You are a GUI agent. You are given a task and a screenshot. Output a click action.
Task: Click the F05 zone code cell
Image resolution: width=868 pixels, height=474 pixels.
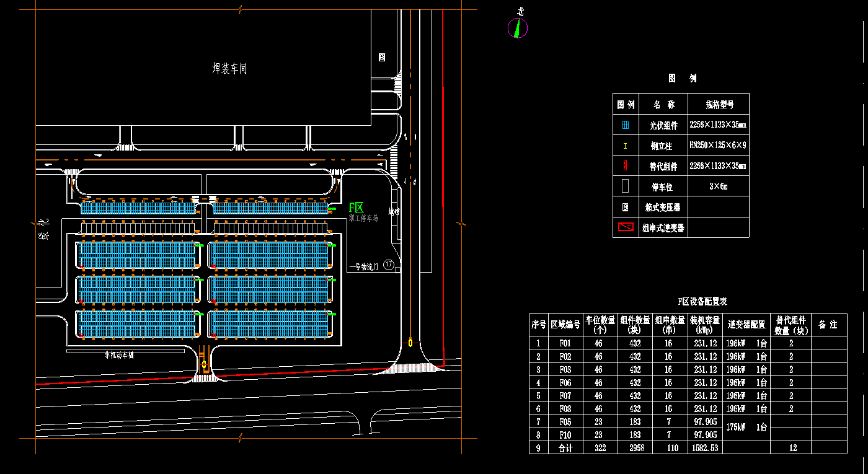(x=565, y=422)
